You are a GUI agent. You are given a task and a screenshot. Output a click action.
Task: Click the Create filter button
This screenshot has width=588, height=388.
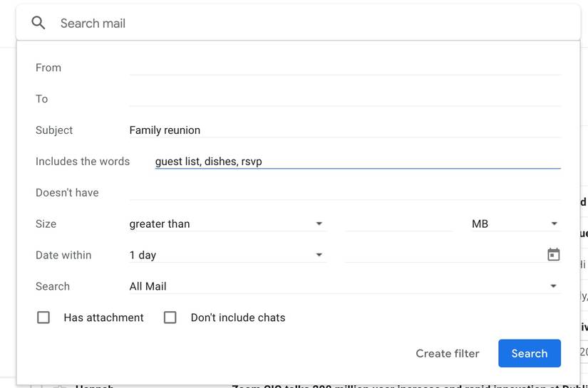click(448, 353)
